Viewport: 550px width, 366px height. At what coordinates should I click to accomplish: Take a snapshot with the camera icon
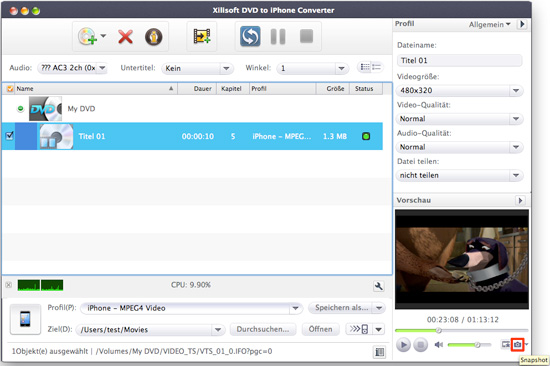[517, 345]
